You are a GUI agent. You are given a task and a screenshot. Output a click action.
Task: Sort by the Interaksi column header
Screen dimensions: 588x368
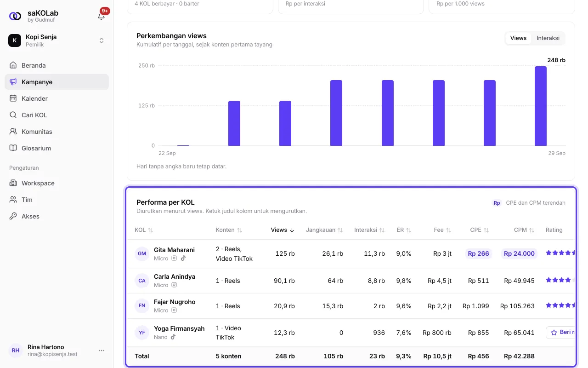369,230
